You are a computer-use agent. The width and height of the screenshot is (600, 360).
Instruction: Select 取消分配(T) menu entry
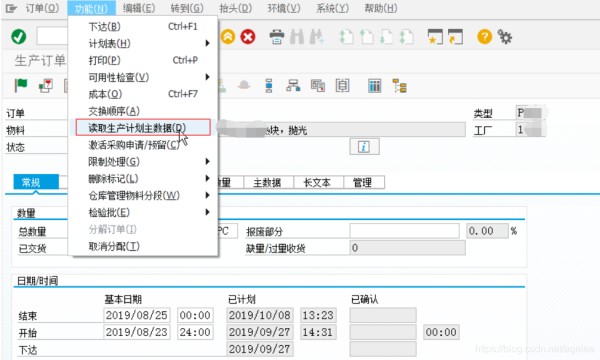pyautogui.click(x=143, y=246)
